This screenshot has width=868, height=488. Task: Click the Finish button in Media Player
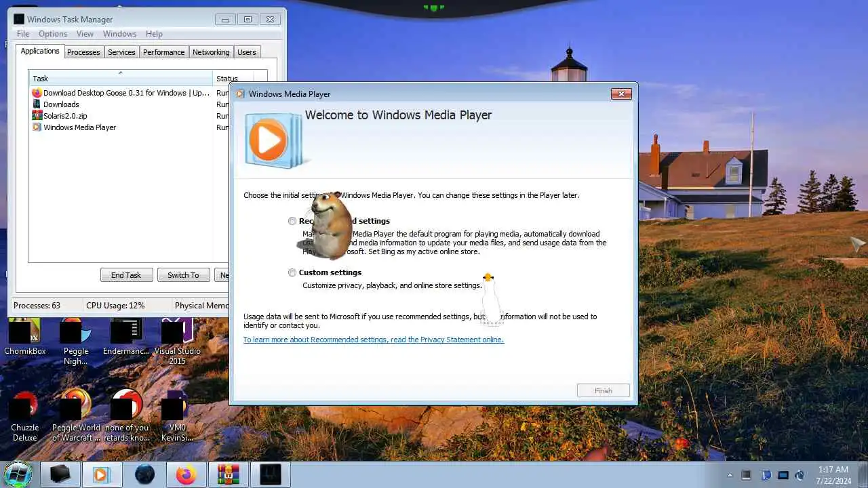tap(604, 390)
